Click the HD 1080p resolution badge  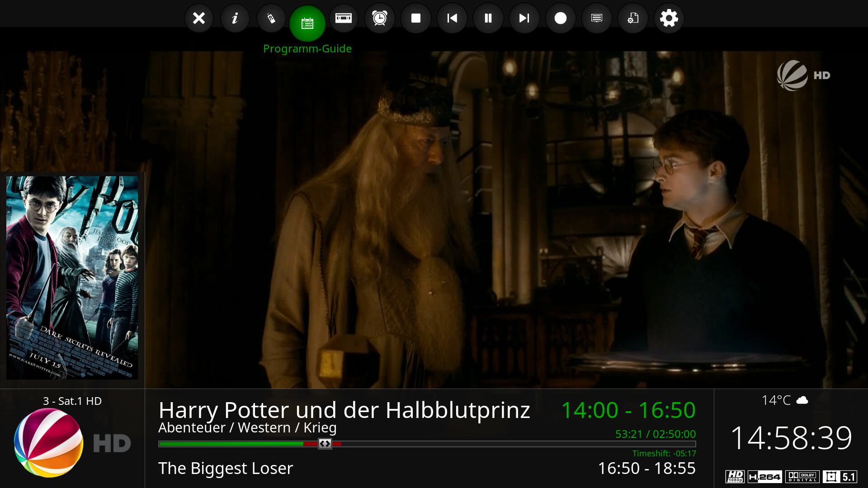tap(735, 477)
